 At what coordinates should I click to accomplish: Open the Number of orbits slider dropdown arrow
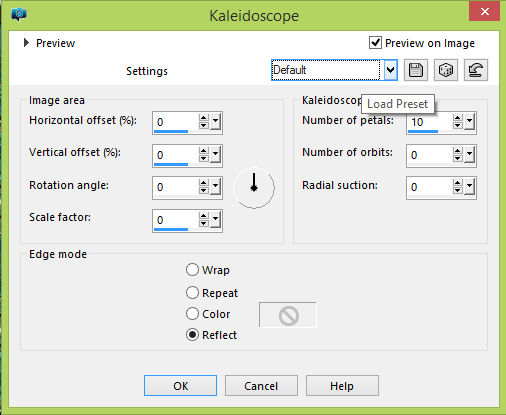[x=470, y=154]
